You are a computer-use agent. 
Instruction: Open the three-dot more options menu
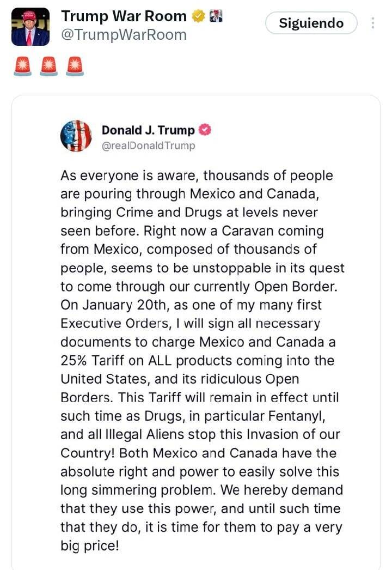pyautogui.click(x=373, y=23)
